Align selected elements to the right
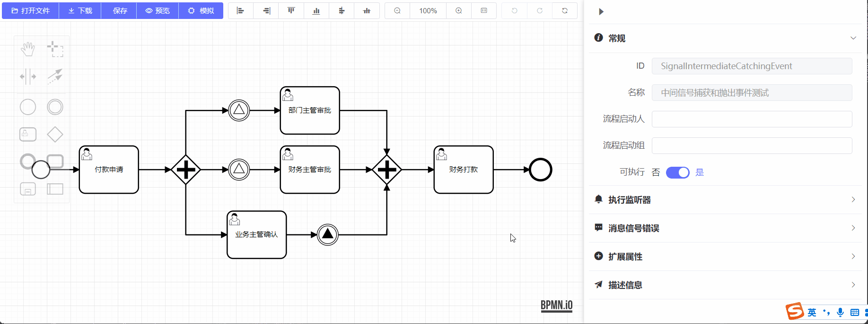The image size is (868, 324). pos(266,10)
